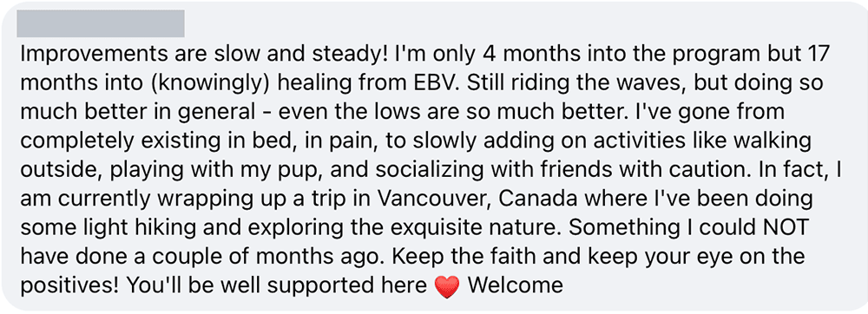Click the word "Welcome" at comment end

click(x=516, y=285)
